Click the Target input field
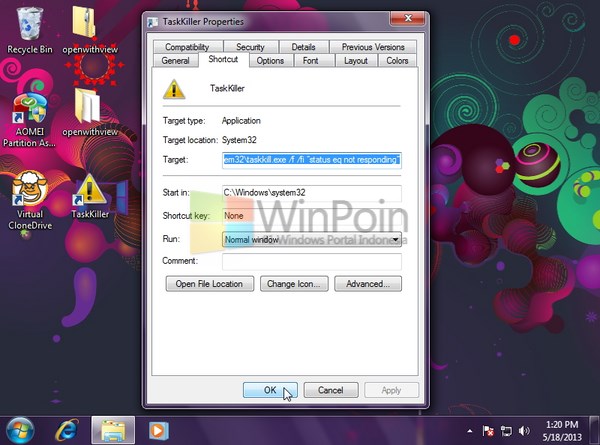 (x=311, y=160)
